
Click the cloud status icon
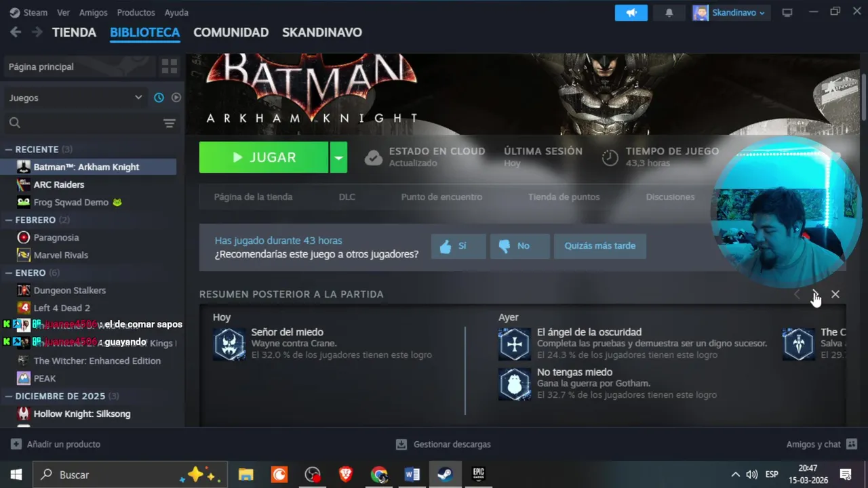[x=373, y=157]
